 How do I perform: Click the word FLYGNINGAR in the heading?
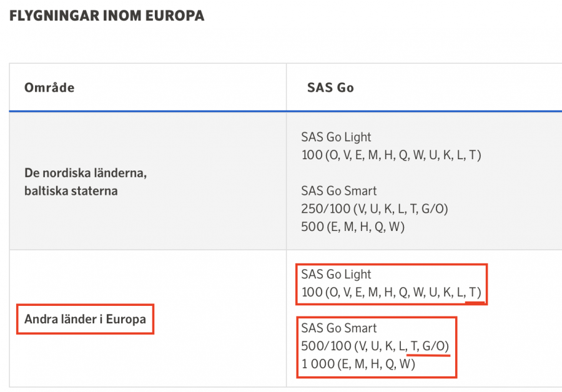coord(56,16)
